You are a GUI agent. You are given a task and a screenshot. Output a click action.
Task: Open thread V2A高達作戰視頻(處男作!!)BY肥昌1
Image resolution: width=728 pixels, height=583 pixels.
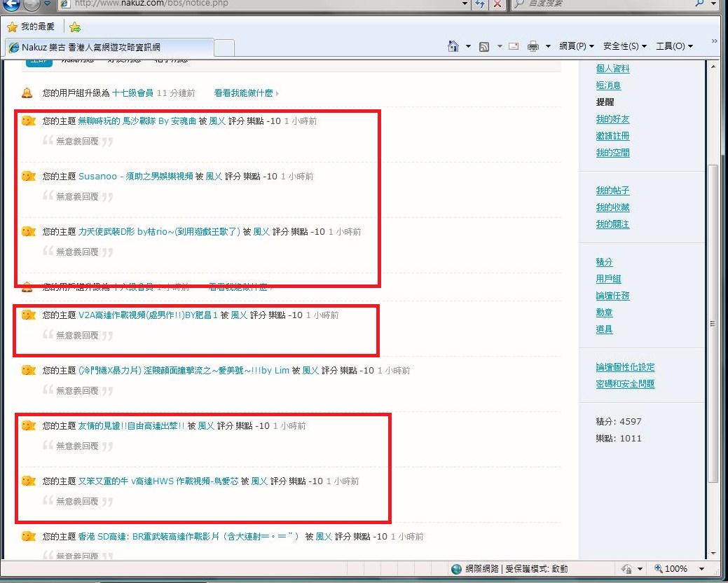click(x=148, y=315)
